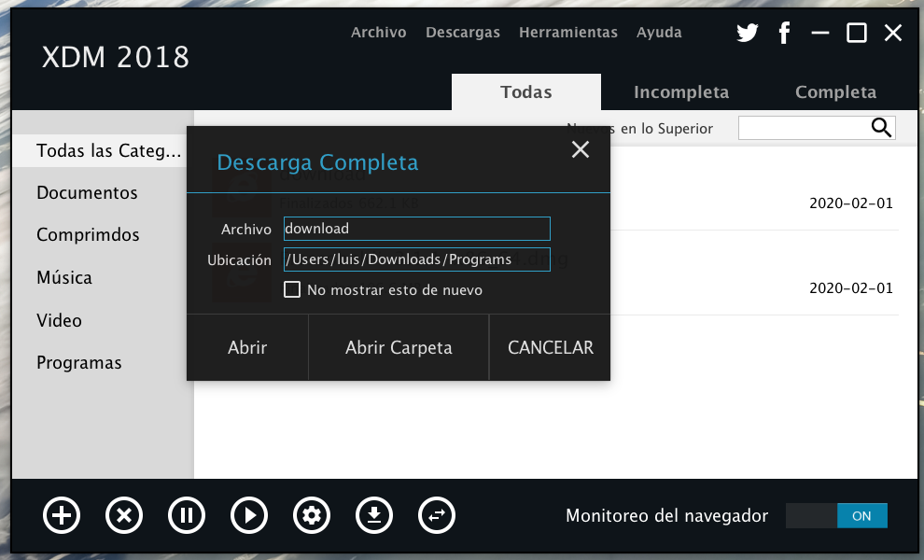Click the Abrir Carpeta button
This screenshot has height=560, width=924.
[x=399, y=347]
